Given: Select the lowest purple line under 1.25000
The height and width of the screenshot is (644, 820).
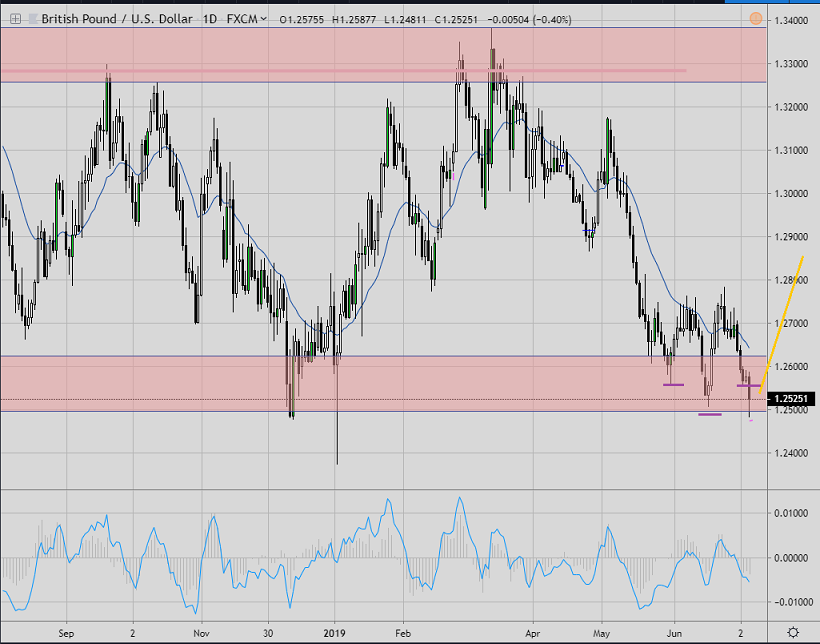Looking at the screenshot, I should point(710,414).
